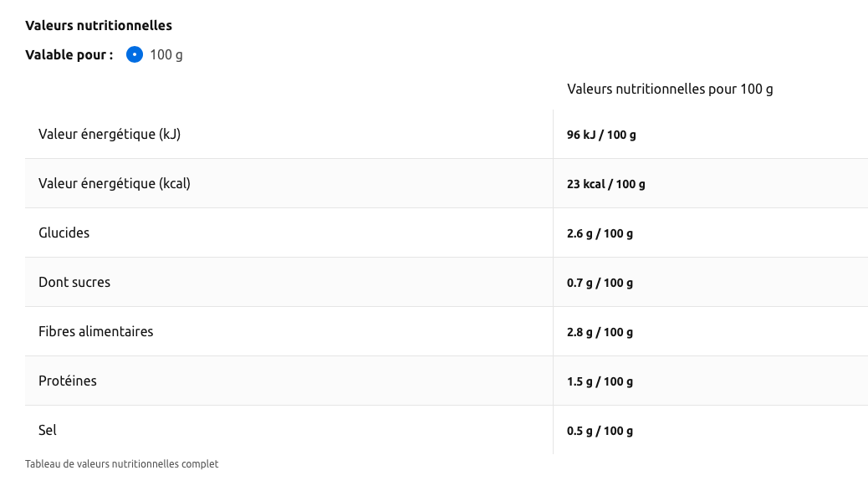Click the "Glucides" row label
Screen dimensions: 868x501
click(x=64, y=233)
